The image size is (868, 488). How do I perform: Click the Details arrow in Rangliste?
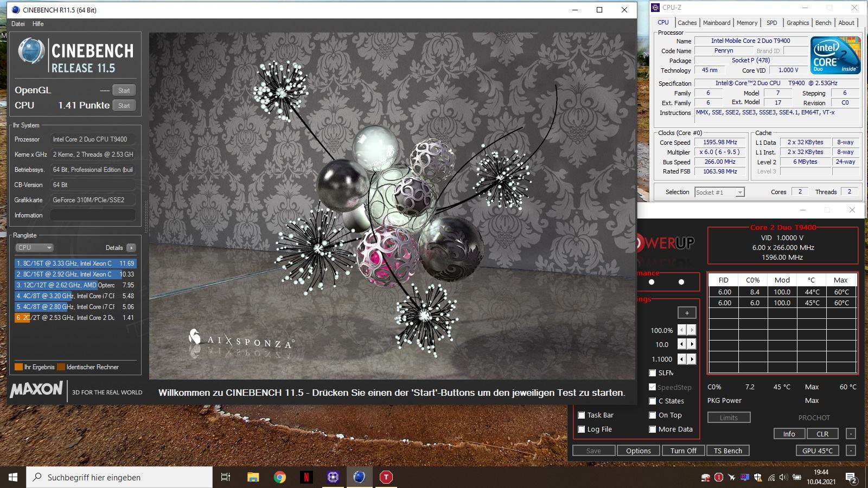pyautogui.click(x=131, y=248)
